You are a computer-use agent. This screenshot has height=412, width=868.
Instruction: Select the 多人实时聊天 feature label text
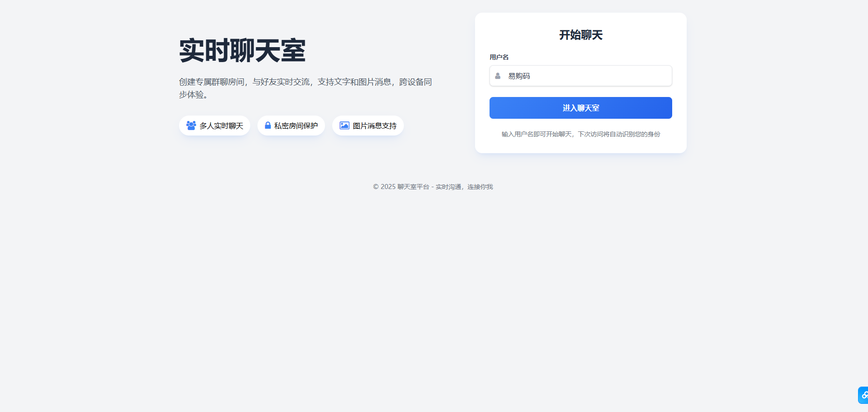point(221,126)
